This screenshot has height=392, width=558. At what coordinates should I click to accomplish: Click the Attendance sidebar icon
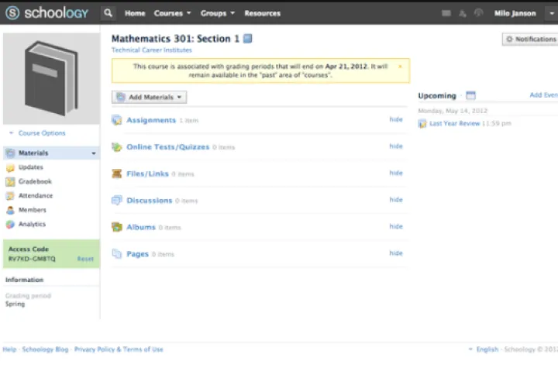click(10, 196)
